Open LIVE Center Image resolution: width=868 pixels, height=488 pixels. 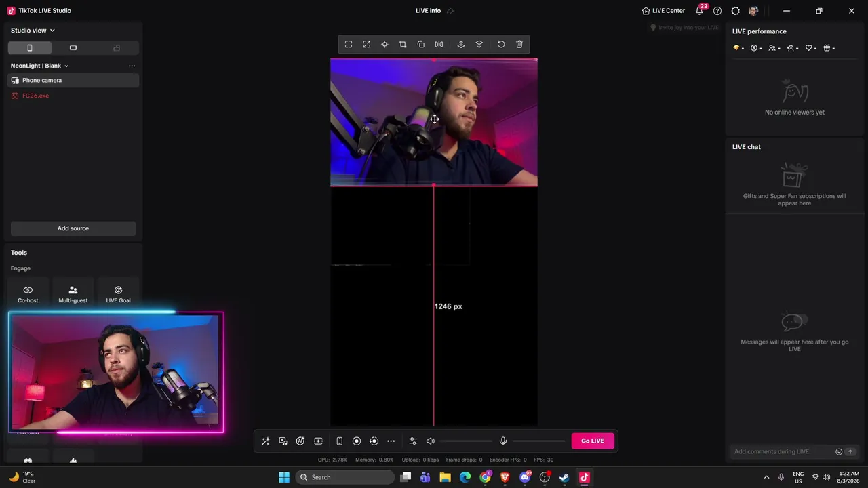click(x=663, y=11)
